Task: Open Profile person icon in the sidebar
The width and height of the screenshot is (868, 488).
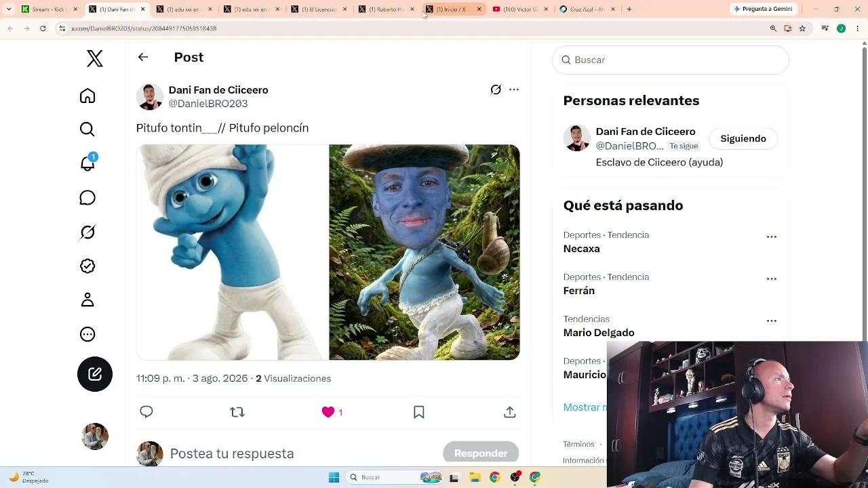Action: click(87, 300)
